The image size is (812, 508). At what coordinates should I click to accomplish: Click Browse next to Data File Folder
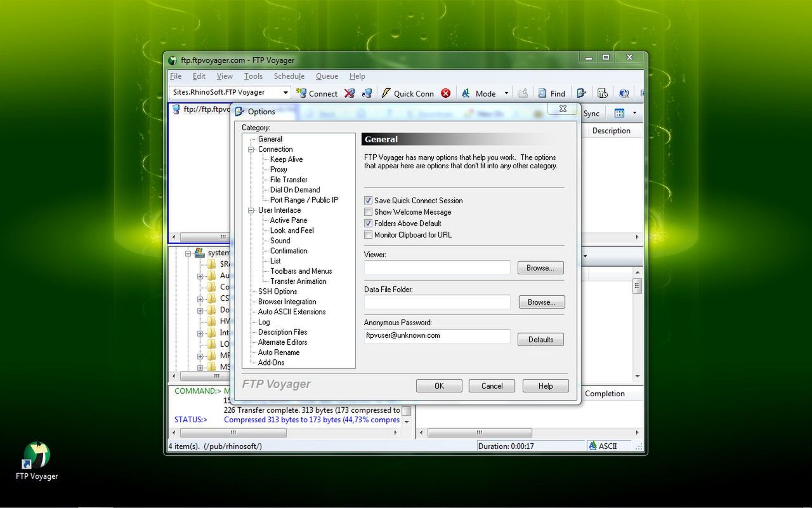[x=542, y=302]
